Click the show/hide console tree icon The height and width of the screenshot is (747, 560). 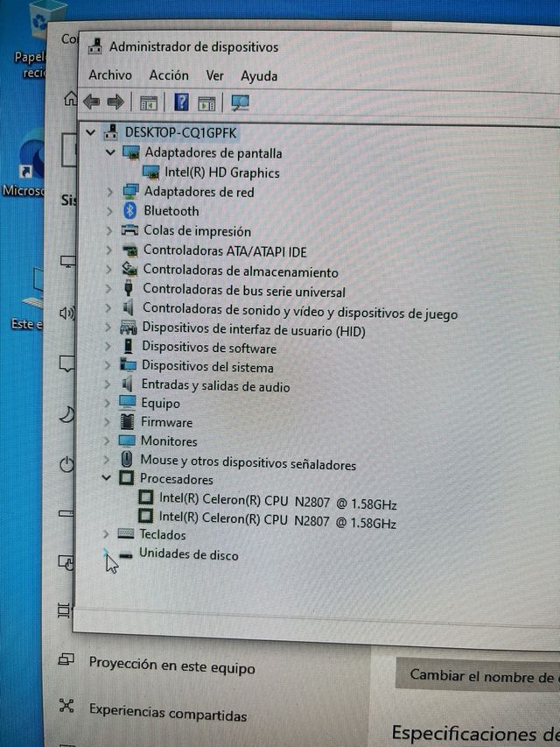coord(148,102)
